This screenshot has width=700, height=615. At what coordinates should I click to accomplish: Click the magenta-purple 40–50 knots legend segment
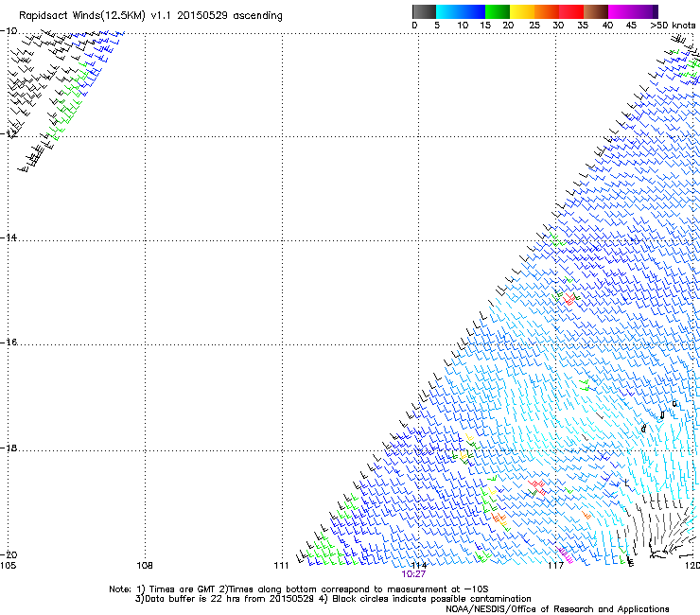pyautogui.click(x=633, y=11)
